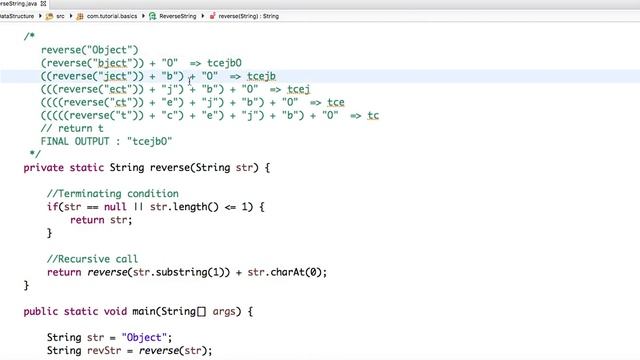The width and height of the screenshot is (640, 360).
Task: Click the private static method icon
Action: point(212,16)
